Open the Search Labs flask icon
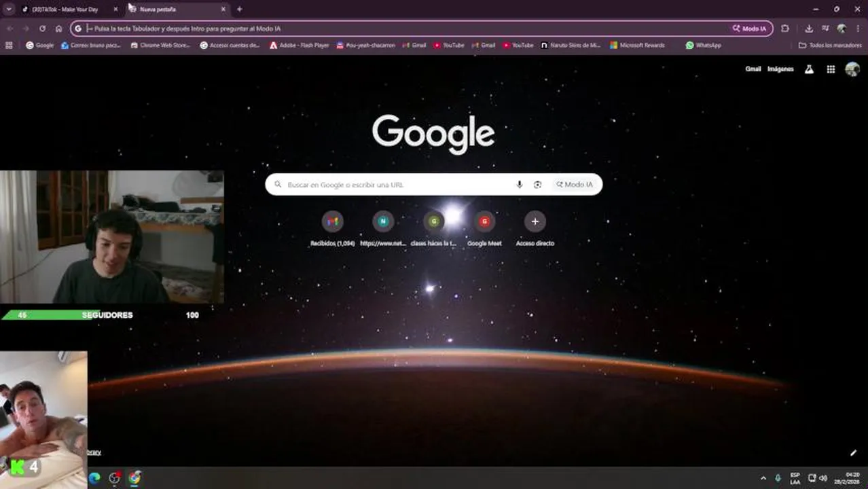The image size is (868, 489). (x=809, y=69)
